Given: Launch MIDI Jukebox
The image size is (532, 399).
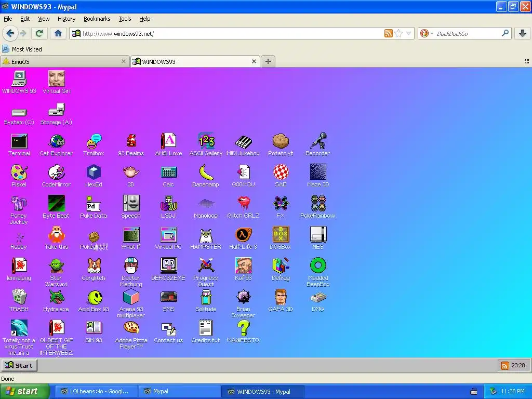Looking at the screenshot, I should pos(243,145).
